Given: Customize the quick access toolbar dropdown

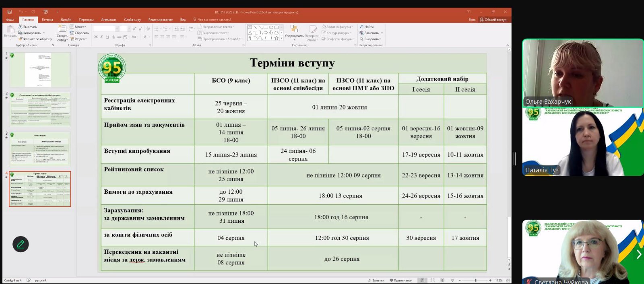Looking at the screenshot, I should tap(58, 12).
